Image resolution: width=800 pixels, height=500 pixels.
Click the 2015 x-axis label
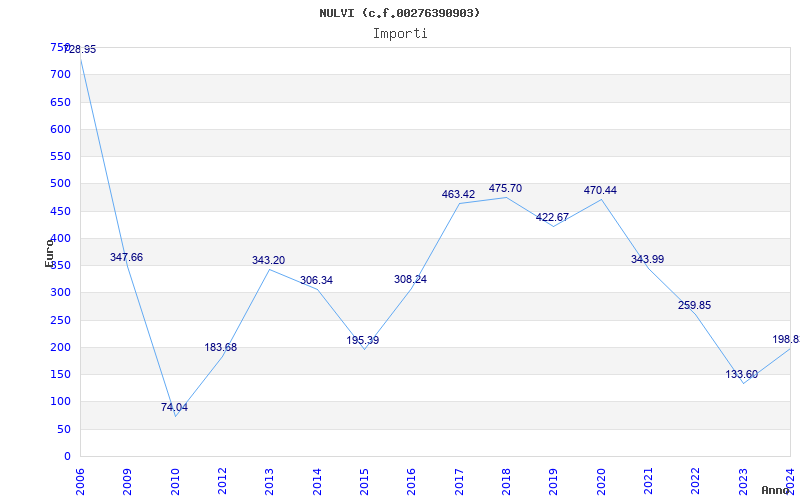[x=364, y=481]
